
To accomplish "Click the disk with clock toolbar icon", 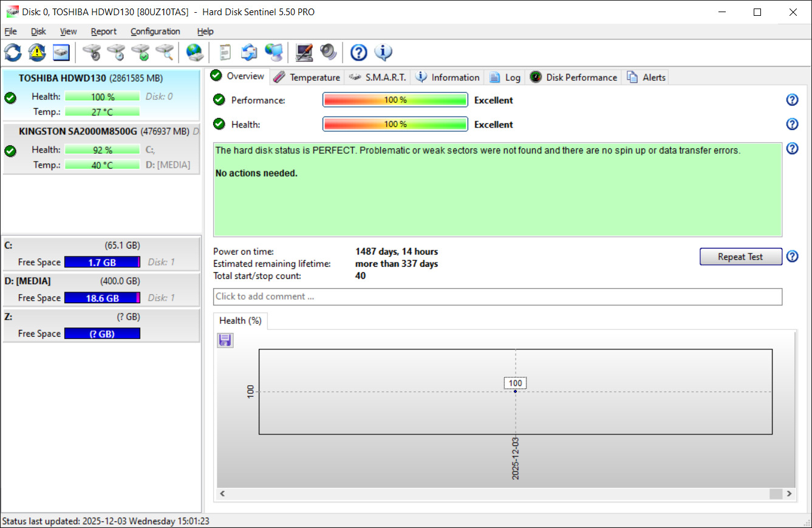I will click(116, 53).
